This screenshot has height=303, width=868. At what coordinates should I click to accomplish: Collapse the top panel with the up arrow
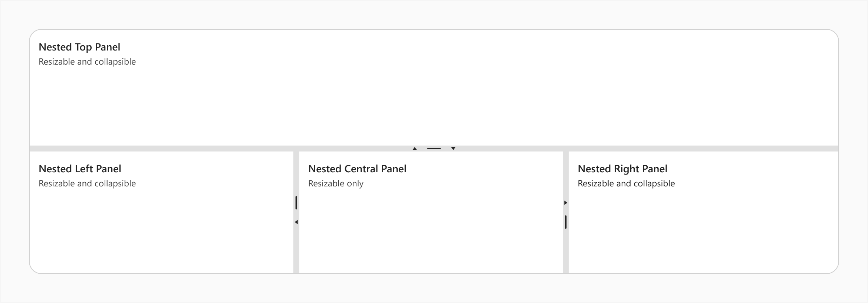415,149
